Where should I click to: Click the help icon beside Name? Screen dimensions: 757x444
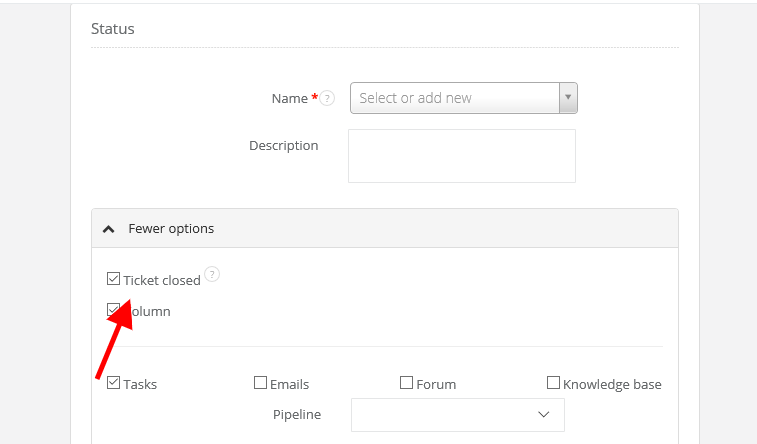328,98
